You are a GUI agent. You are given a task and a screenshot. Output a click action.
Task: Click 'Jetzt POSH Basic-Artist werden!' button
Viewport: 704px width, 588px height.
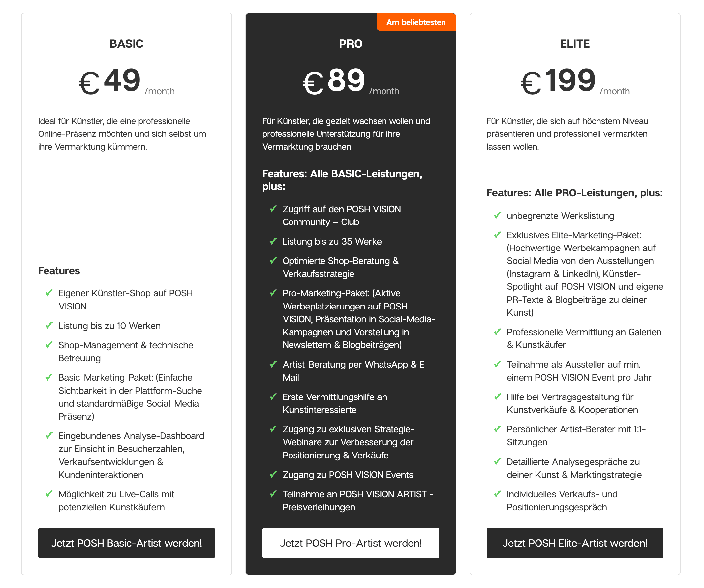[x=126, y=543]
